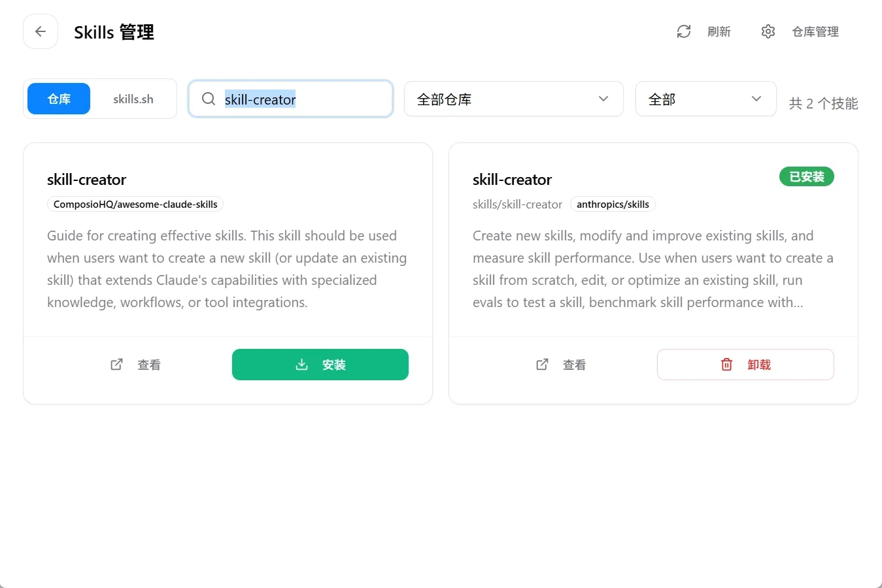
Task: Click the trash icon on 卸载 button
Action: [726, 365]
